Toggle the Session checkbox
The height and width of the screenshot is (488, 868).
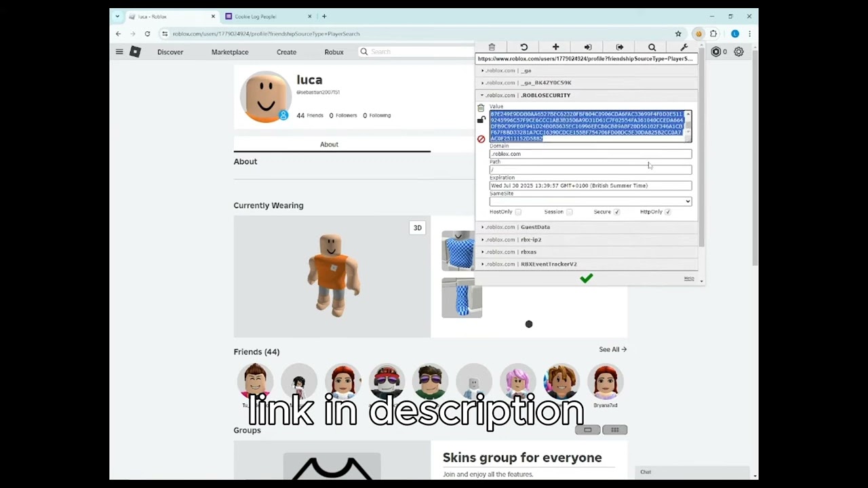(x=569, y=212)
